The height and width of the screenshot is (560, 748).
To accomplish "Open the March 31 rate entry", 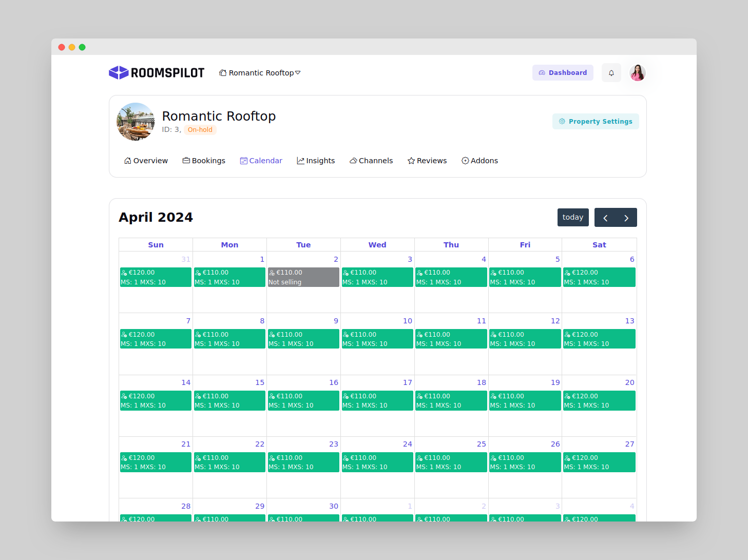I will coord(156,277).
